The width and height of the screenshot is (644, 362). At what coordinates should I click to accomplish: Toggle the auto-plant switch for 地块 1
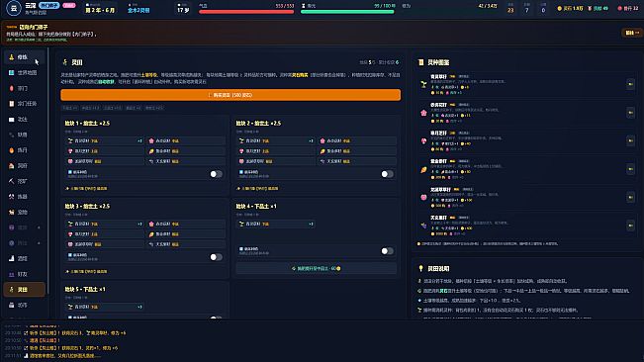[216, 174]
